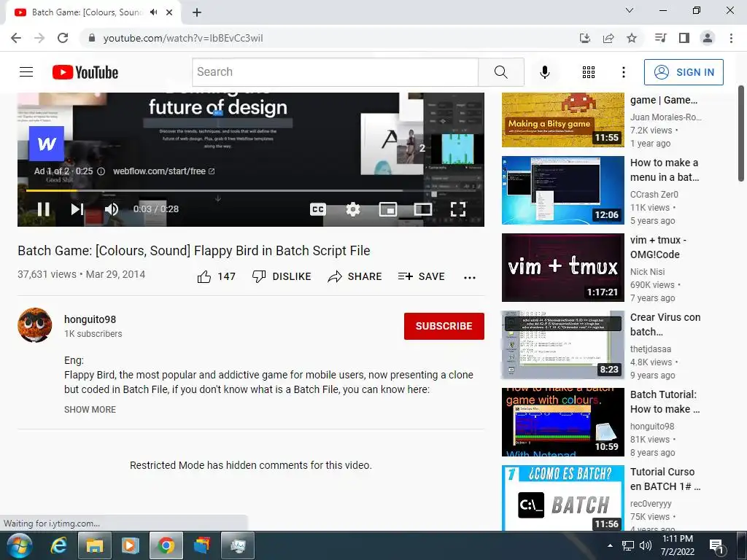Install app icon in address bar
The image size is (747, 560).
point(585,38)
